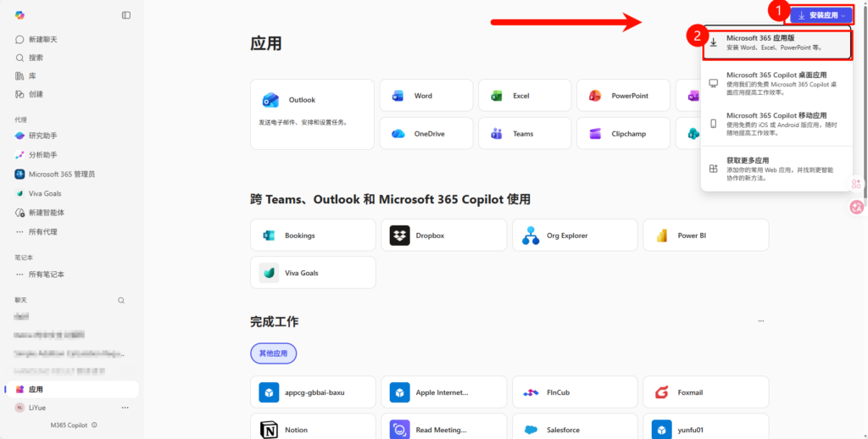The image size is (868, 439).
Task: Select the 其他应用 filter chip
Action: (273, 353)
